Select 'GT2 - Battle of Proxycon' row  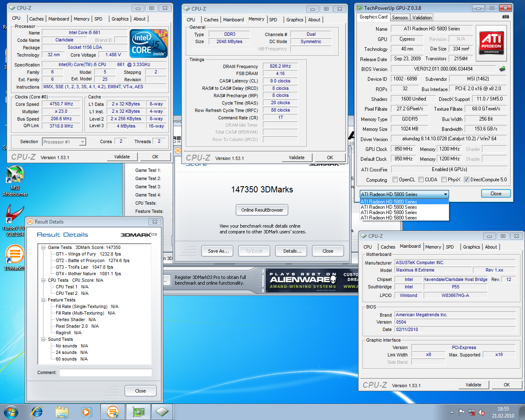(x=92, y=260)
